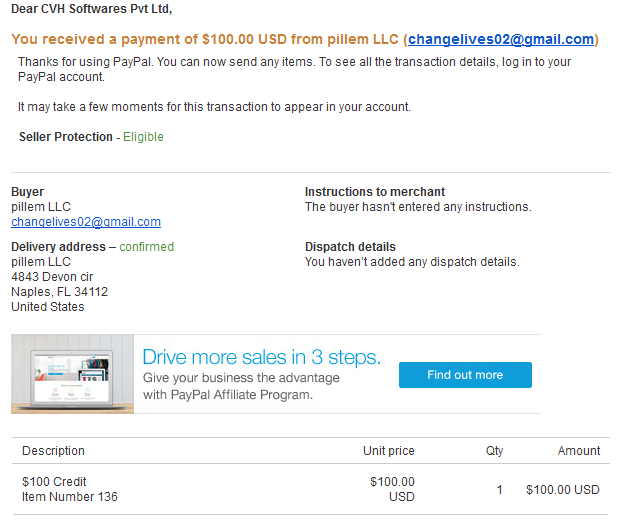This screenshot has width=622, height=521.
Task: Click the Dear CVH Softwares Pvt Ltd greeting
Action: coord(92,9)
